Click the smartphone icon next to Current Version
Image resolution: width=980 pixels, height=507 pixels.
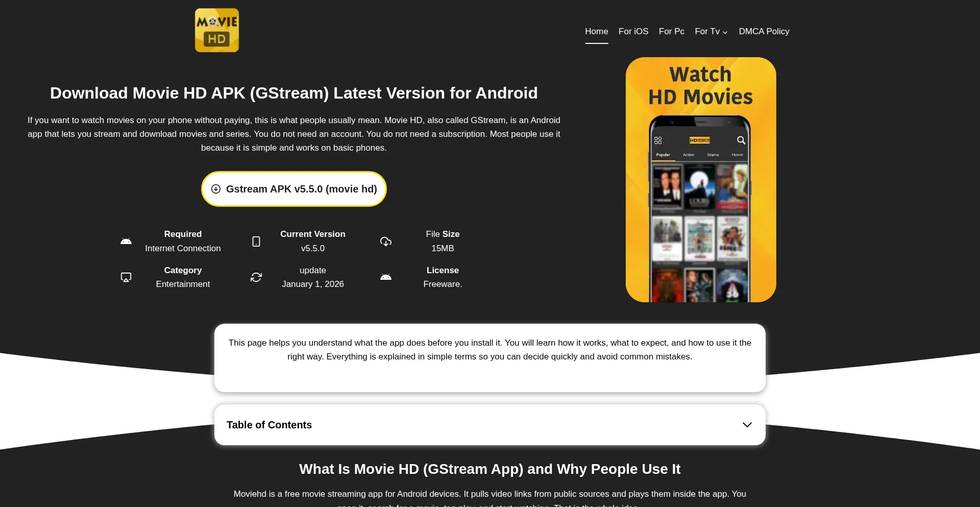[256, 241]
